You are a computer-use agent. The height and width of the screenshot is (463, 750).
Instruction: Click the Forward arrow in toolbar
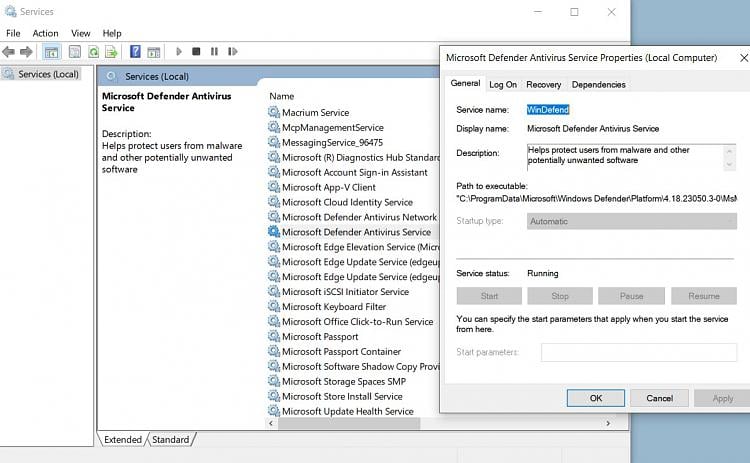pyautogui.click(x=25, y=51)
